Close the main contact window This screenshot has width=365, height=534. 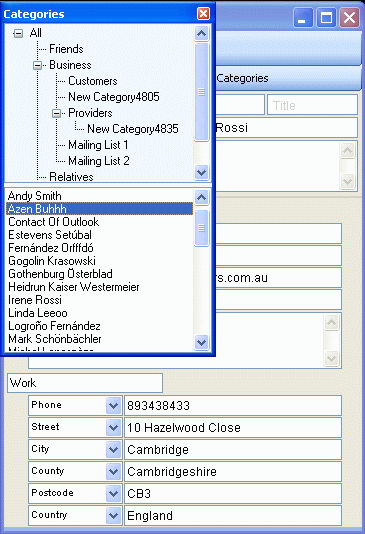pos(349,17)
